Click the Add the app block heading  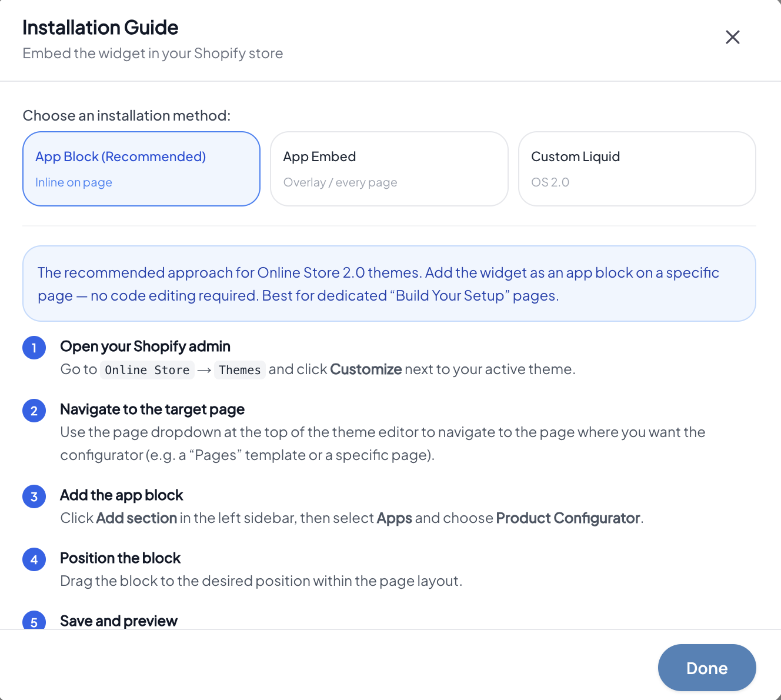pyautogui.click(x=122, y=495)
